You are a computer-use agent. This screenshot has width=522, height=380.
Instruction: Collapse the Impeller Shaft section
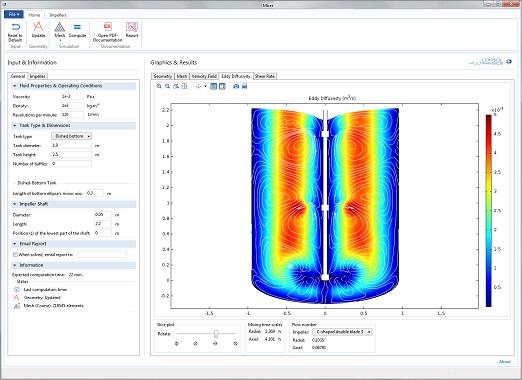pyautogui.click(x=15, y=204)
